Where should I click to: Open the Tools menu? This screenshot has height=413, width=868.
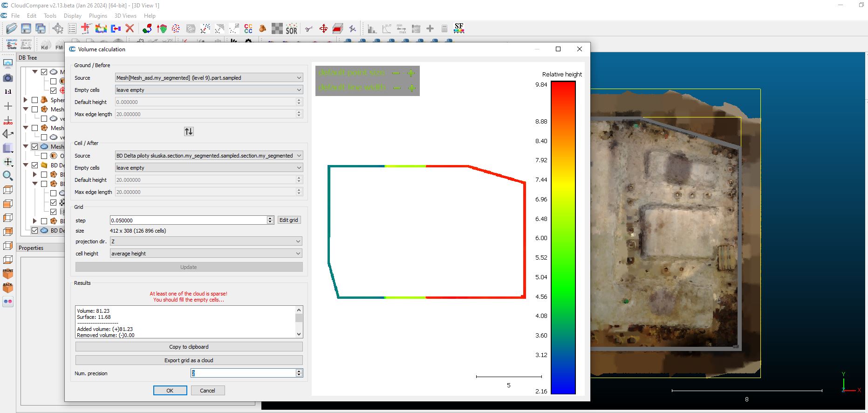click(50, 16)
